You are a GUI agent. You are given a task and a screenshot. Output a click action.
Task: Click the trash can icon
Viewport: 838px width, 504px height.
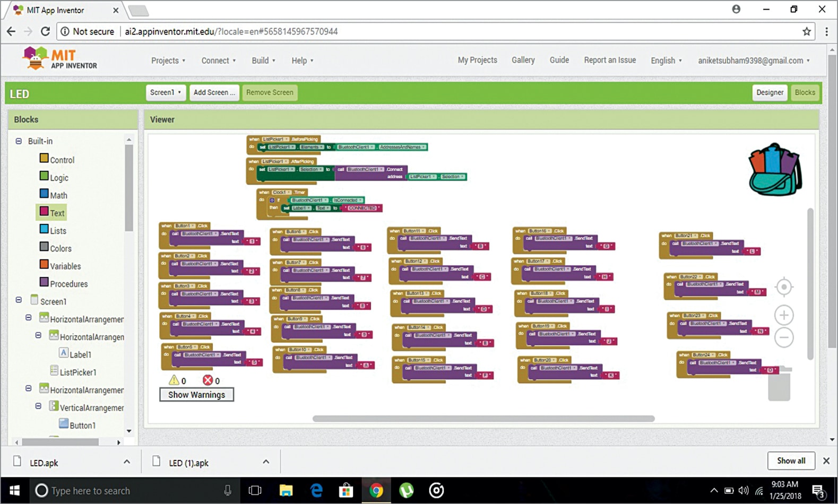(779, 384)
